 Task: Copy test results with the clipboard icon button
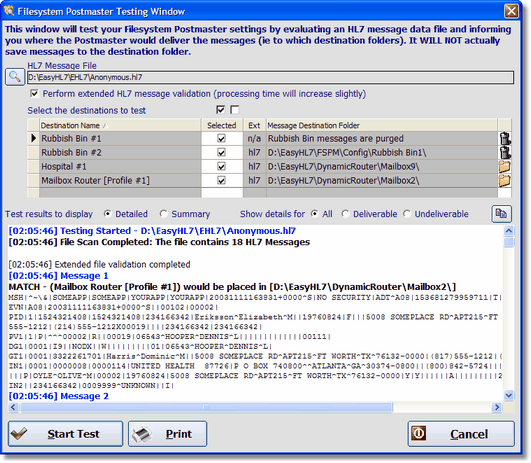(502, 214)
